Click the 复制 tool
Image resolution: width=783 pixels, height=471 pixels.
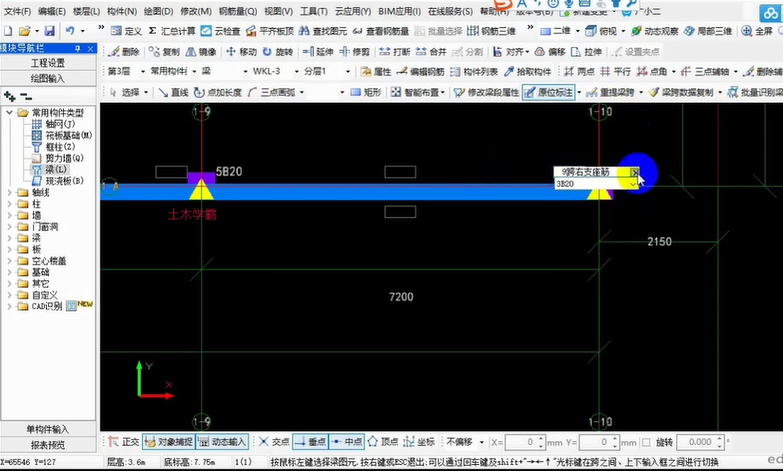point(164,51)
